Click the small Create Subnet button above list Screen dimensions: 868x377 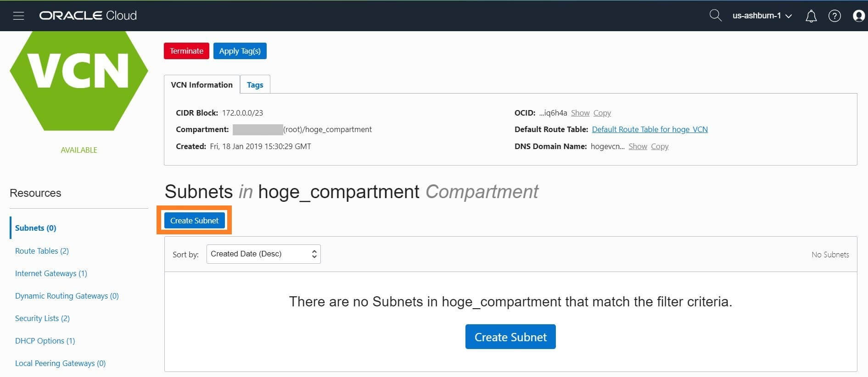194,221
